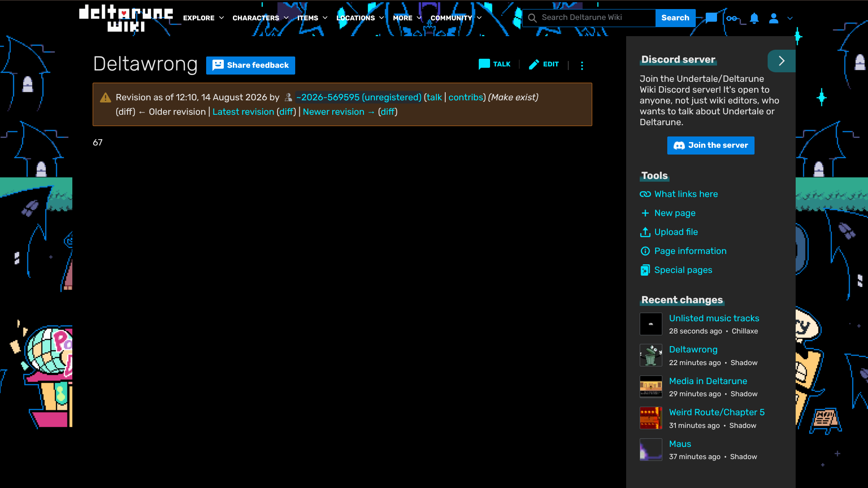Click the magnifying glass search icon
The width and height of the screenshot is (868, 488).
(x=532, y=18)
